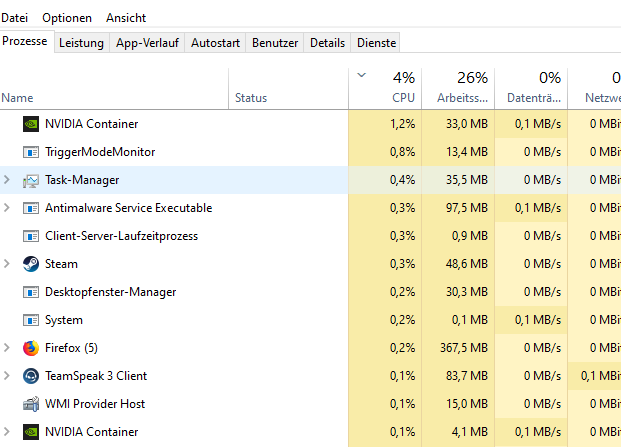Image resolution: width=621 pixels, height=447 pixels.
Task: Click the first NVIDIA Container icon
Action: [x=30, y=124]
